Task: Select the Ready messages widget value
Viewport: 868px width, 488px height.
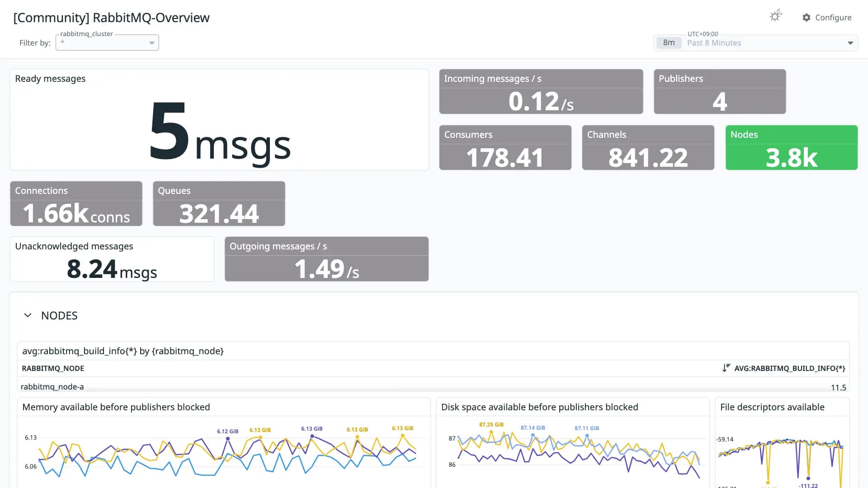Action: 219,133
